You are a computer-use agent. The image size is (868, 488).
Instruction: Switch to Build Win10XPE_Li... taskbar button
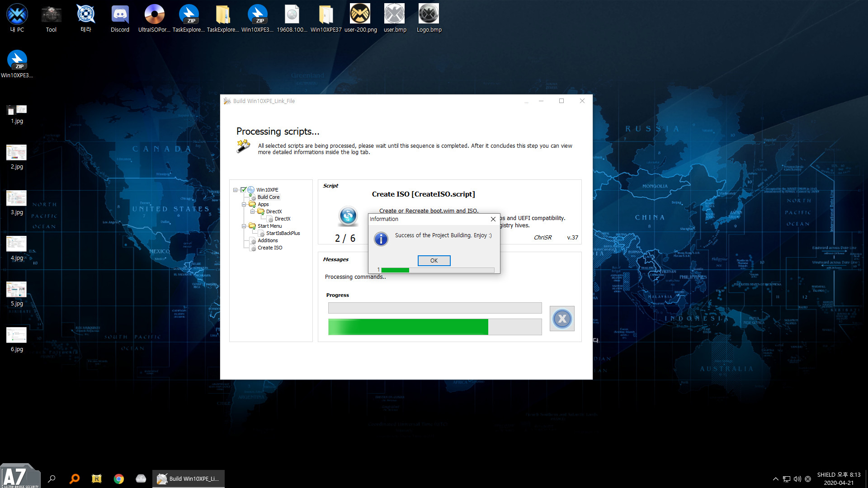pyautogui.click(x=189, y=479)
